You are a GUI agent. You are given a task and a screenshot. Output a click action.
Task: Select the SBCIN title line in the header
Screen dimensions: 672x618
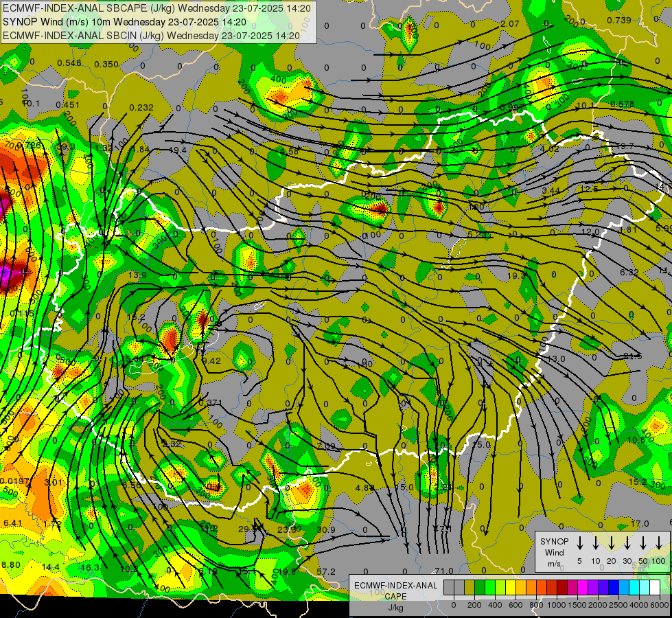point(151,36)
